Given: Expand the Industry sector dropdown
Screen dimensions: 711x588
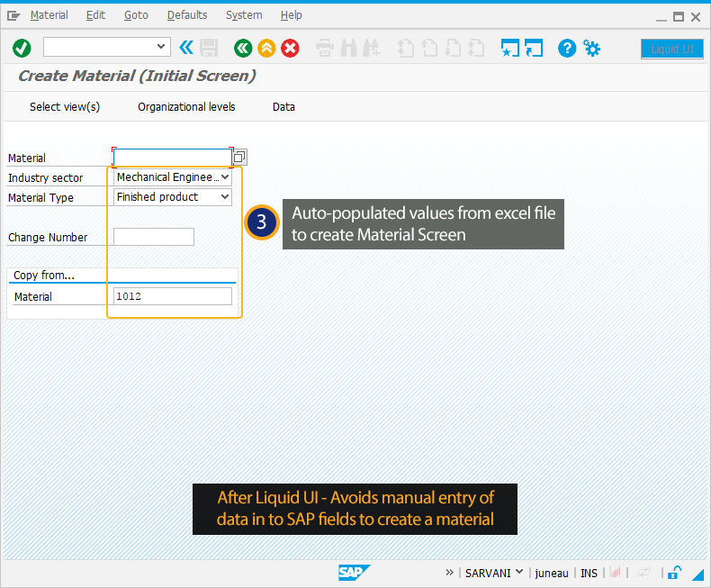Looking at the screenshot, I should pyautogui.click(x=225, y=177).
